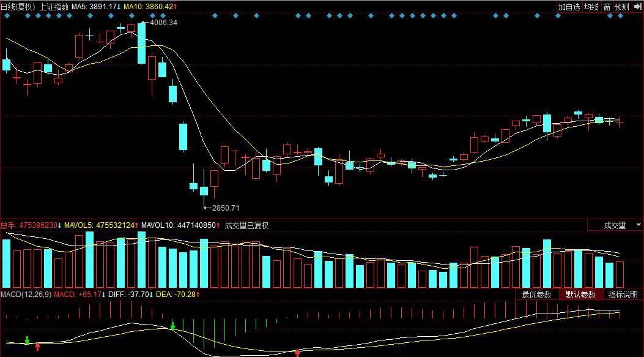Click the red MACD golden-cross arrow mid-chart
The width and height of the screenshot is (644, 357).
pos(298,352)
